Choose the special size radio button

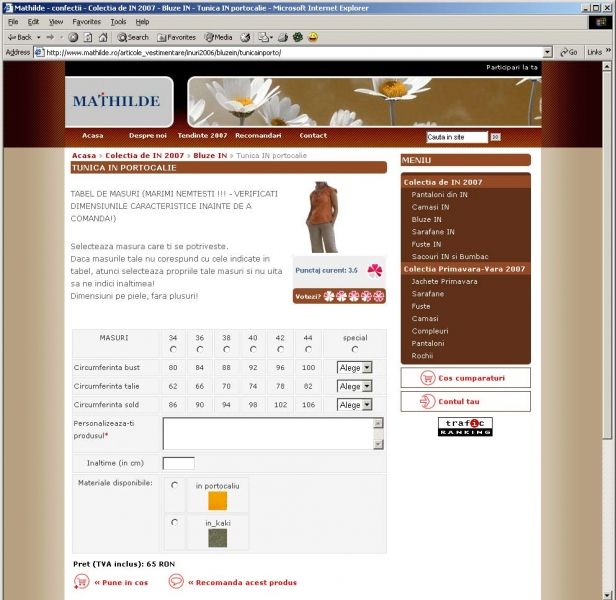(x=353, y=349)
